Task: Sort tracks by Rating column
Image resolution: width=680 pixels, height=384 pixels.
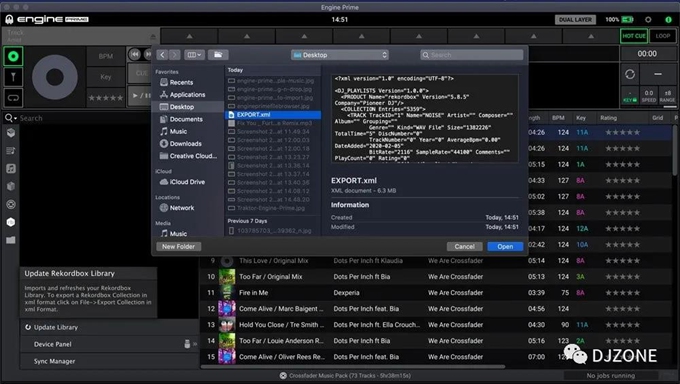Action: [x=608, y=118]
